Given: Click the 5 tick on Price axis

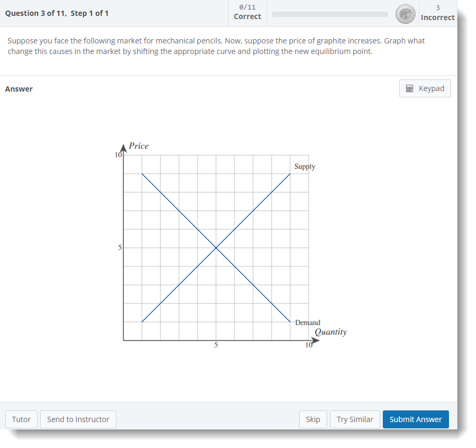Looking at the screenshot, I should (120, 247).
